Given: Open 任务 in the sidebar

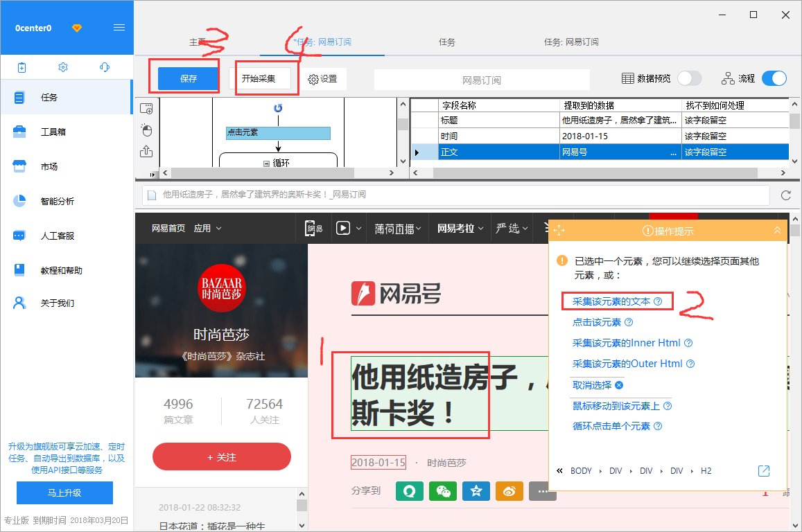Looking at the screenshot, I should click(x=67, y=97).
